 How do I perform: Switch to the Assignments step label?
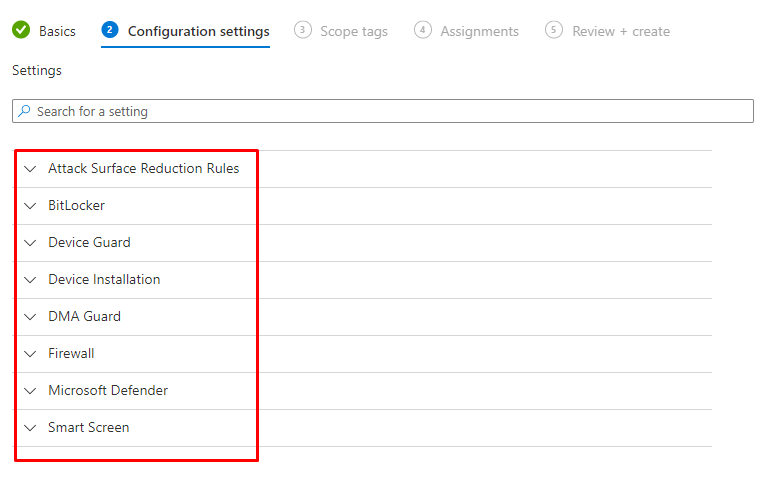click(480, 31)
